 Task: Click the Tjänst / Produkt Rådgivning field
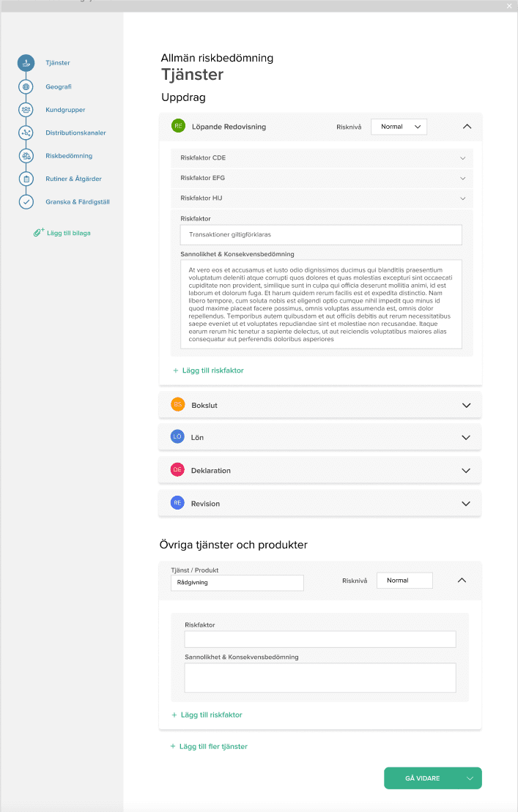point(237,583)
